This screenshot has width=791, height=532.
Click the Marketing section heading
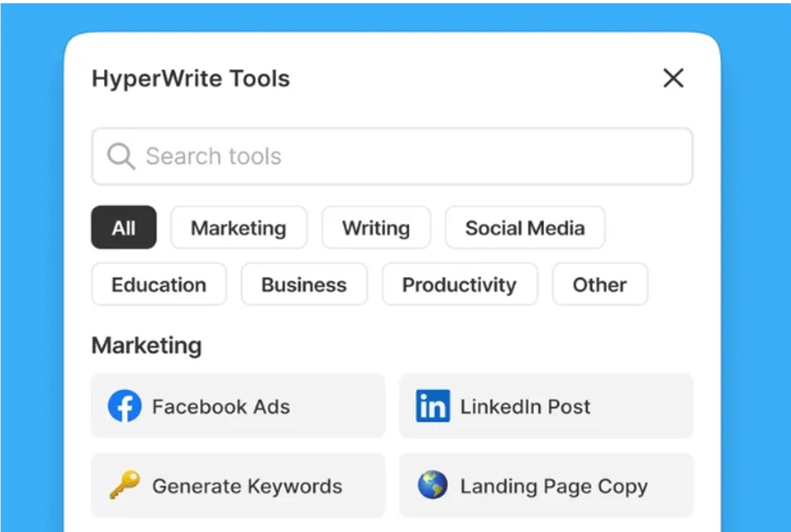click(147, 346)
